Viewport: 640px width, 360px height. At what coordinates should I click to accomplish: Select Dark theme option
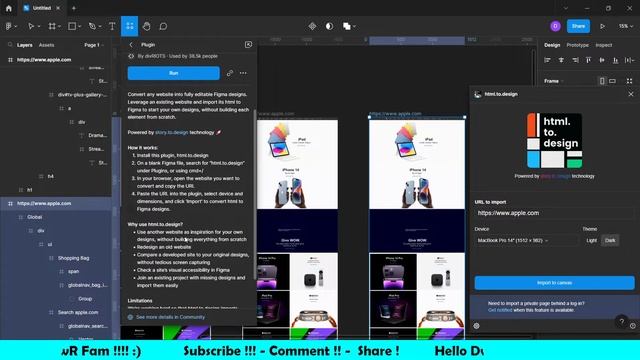tap(610, 240)
